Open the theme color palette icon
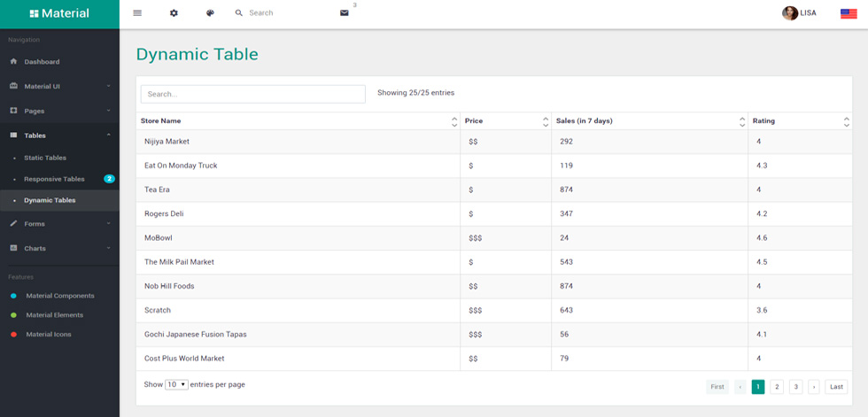 click(211, 12)
